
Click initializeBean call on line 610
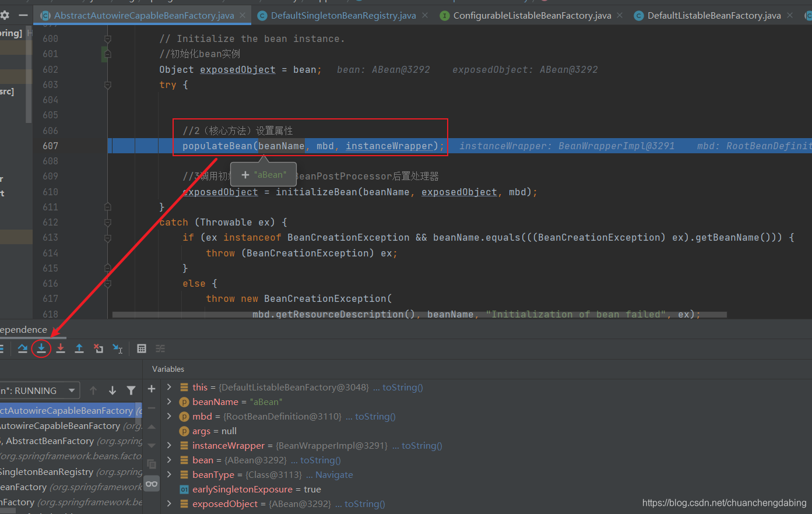316,192
